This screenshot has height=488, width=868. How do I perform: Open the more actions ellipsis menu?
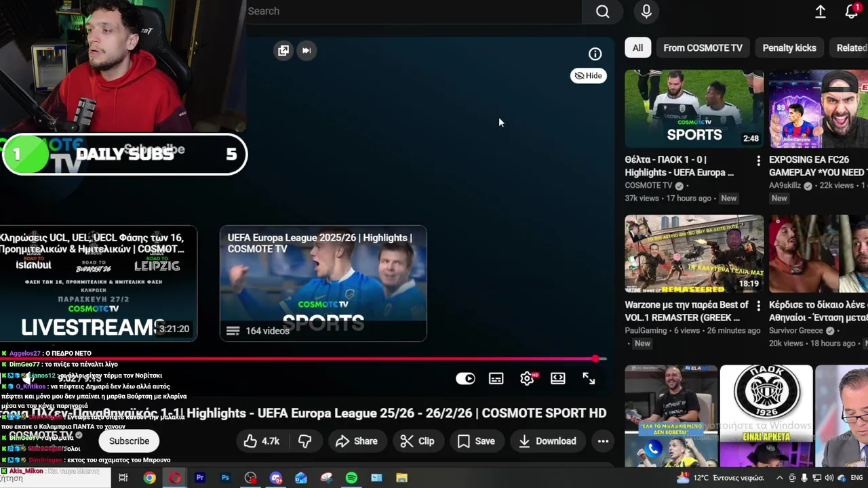point(603,441)
